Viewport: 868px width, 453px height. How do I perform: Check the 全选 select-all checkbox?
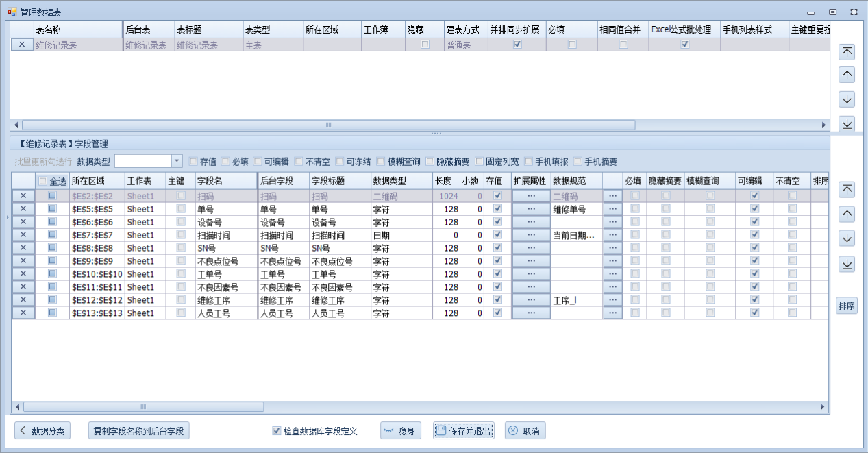(x=43, y=182)
